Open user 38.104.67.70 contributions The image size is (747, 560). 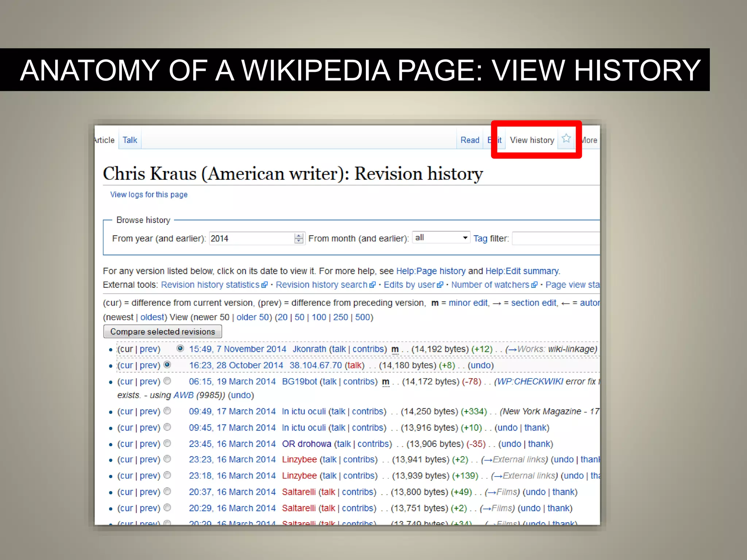pyautogui.click(x=316, y=365)
